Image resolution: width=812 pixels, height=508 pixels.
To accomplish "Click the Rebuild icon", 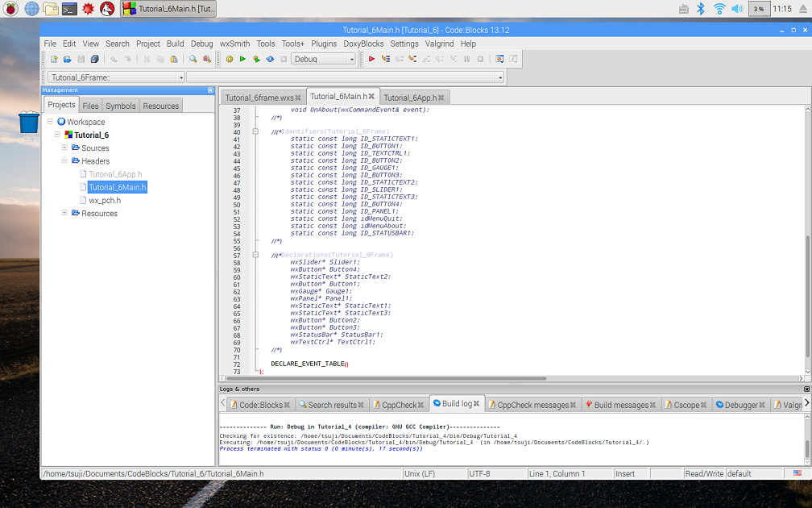I will [x=270, y=59].
